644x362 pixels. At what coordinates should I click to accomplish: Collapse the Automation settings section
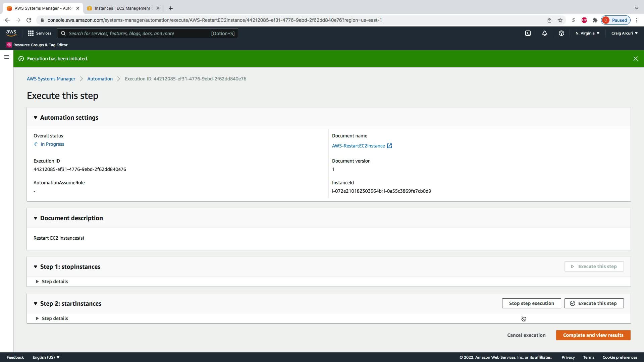coord(36,118)
